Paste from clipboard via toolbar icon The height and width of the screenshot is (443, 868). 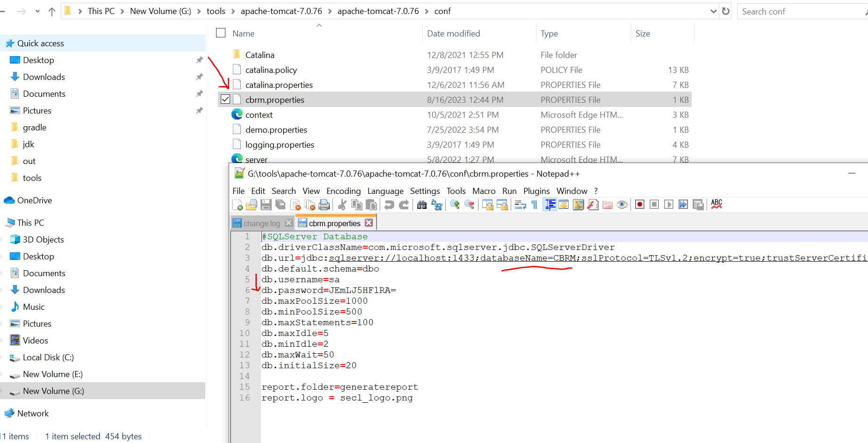click(x=371, y=205)
